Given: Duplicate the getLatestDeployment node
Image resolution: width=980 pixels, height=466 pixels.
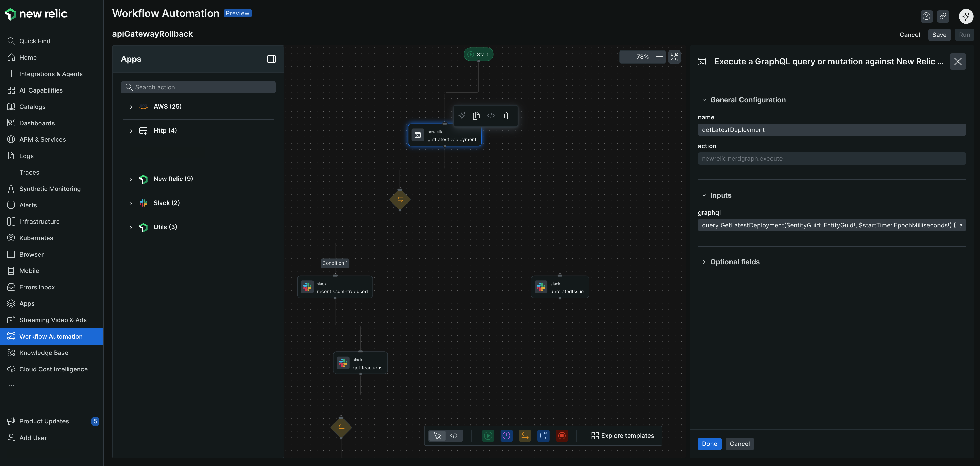Looking at the screenshot, I should coord(476,115).
